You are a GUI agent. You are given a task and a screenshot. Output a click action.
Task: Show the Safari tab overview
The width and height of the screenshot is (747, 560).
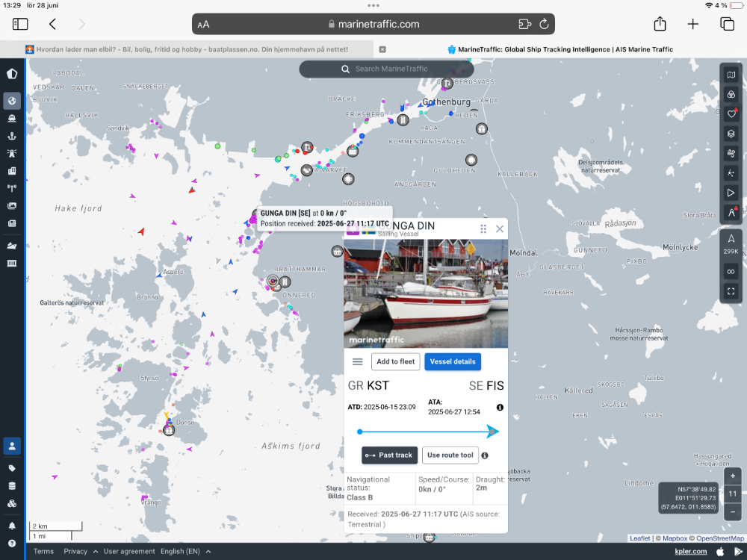[727, 25]
